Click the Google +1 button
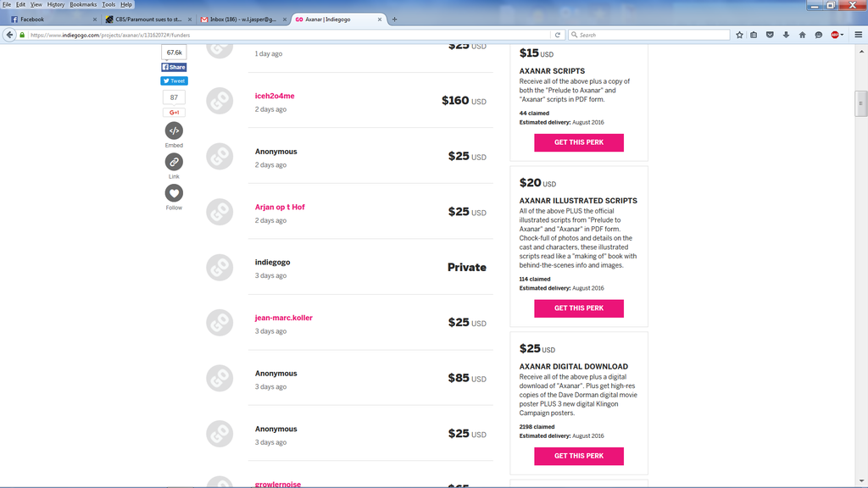 174,113
